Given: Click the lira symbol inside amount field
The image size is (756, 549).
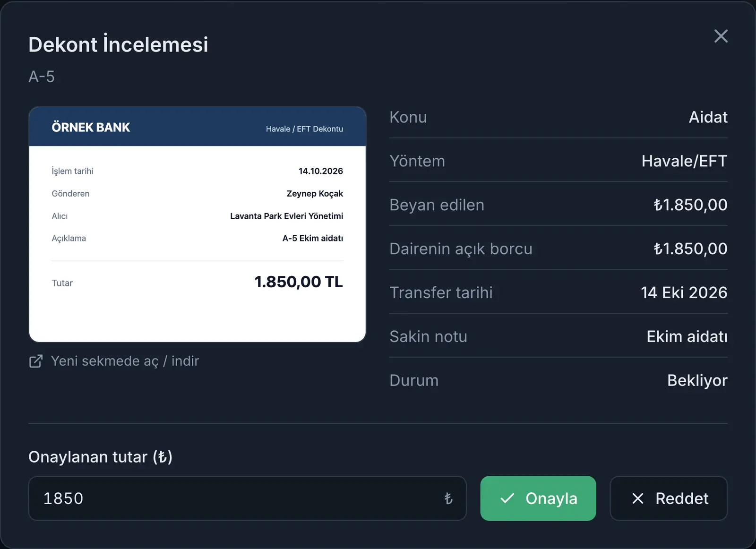Looking at the screenshot, I should tap(448, 498).
